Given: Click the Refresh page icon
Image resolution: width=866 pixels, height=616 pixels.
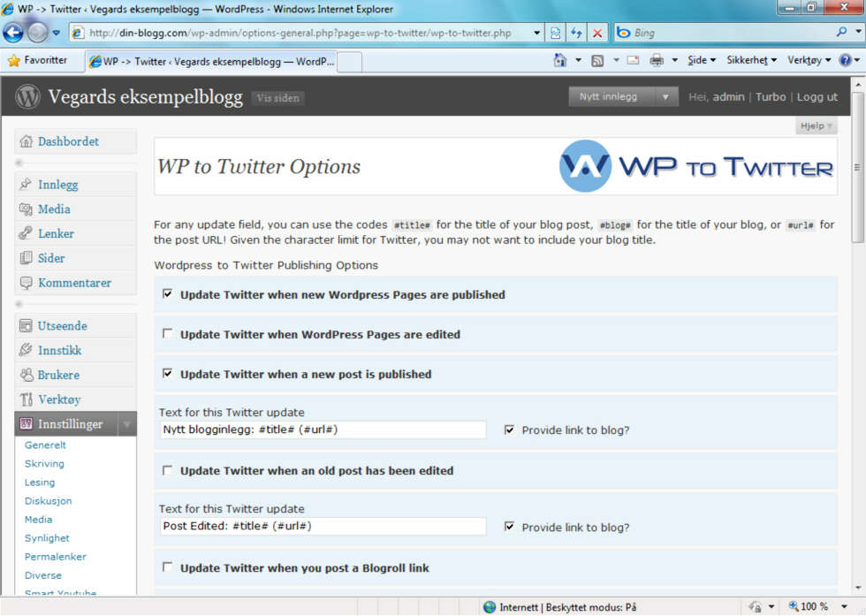Looking at the screenshot, I should click(x=576, y=33).
